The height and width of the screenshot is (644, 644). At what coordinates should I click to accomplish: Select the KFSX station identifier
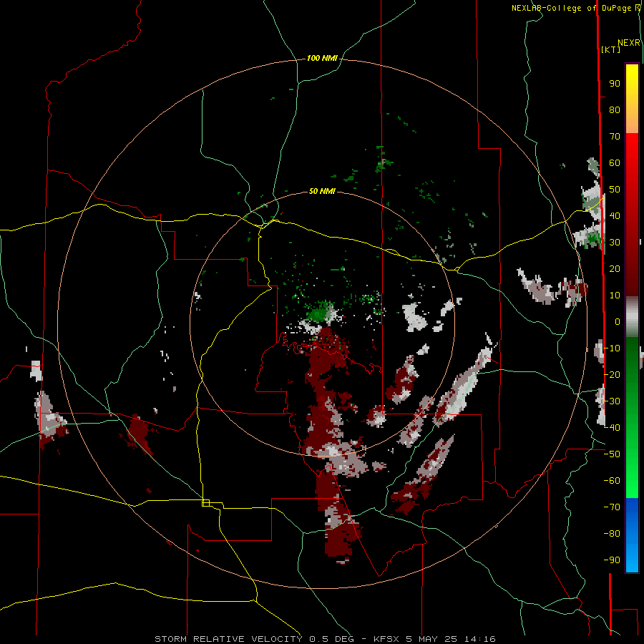pos(386,639)
